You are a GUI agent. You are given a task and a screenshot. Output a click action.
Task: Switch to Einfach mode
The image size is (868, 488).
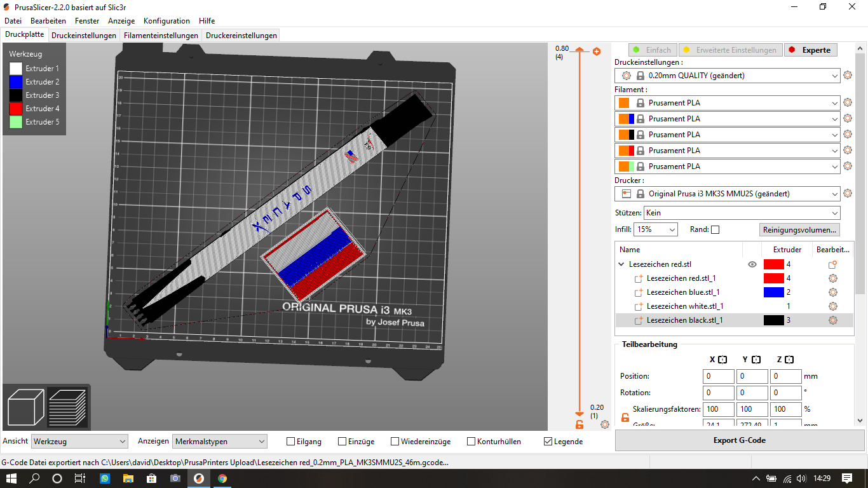[x=652, y=50]
